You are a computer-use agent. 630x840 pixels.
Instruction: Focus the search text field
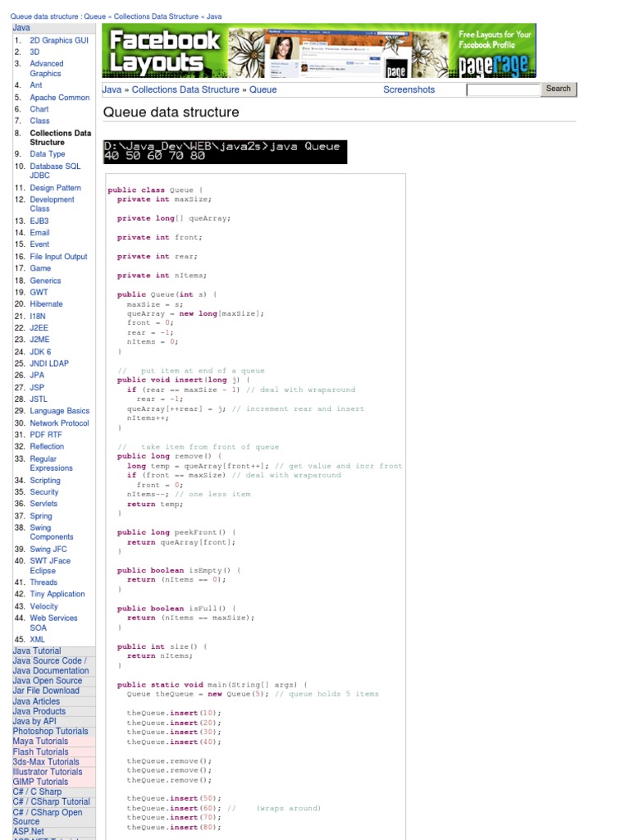click(503, 90)
